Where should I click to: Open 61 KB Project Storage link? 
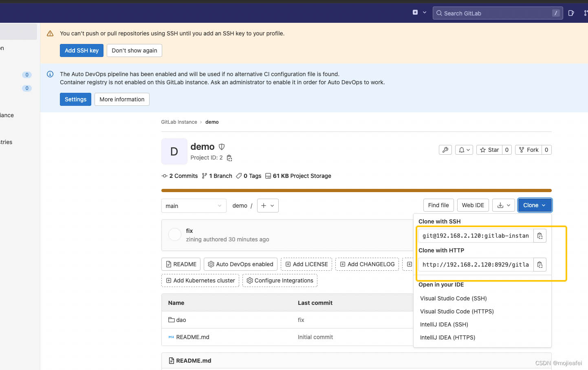[298, 176]
